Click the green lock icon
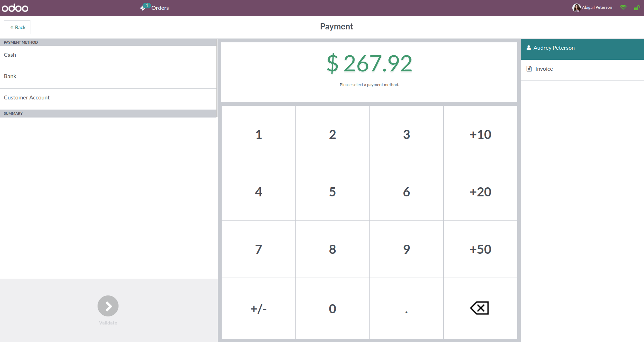 point(637,8)
